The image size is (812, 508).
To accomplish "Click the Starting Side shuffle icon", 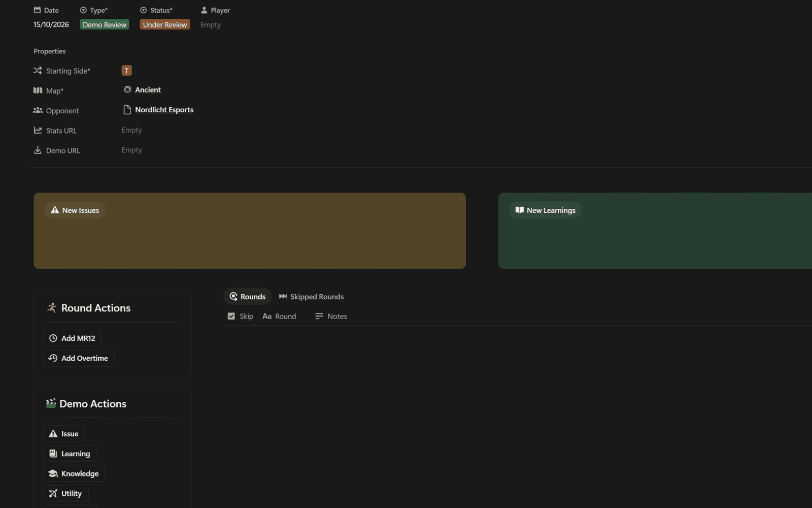I will [x=38, y=71].
